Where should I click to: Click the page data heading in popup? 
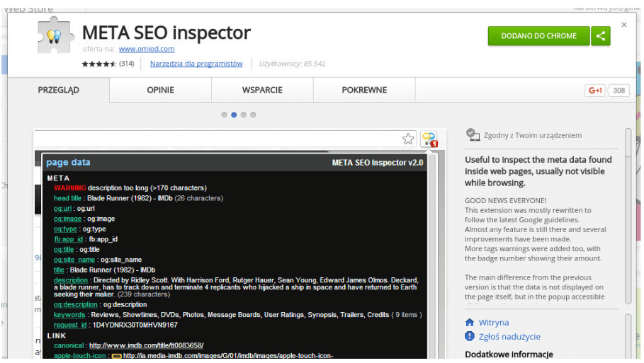tap(68, 162)
